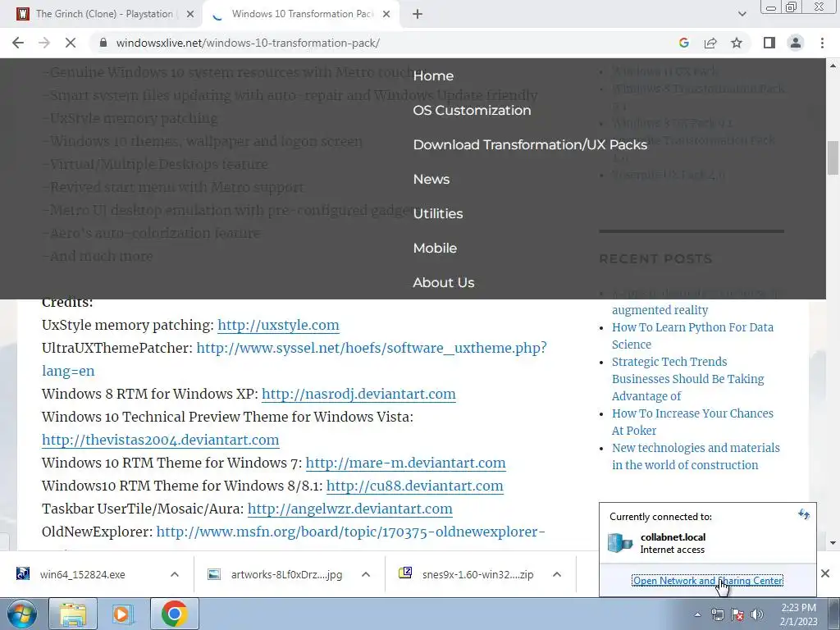Switch to The Grinch (Clone) tab
The height and width of the screenshot is (630, 840).
pos(104,14)
